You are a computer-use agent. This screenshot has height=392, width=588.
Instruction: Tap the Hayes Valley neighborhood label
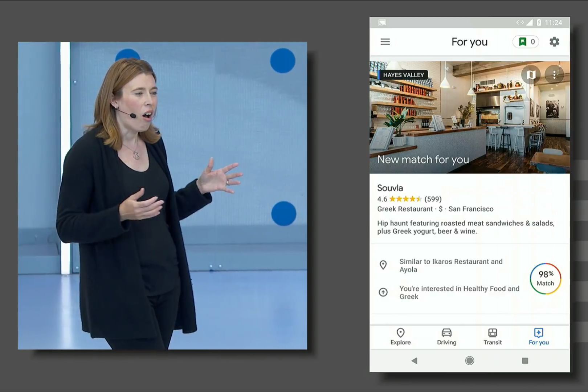(403, 75)
